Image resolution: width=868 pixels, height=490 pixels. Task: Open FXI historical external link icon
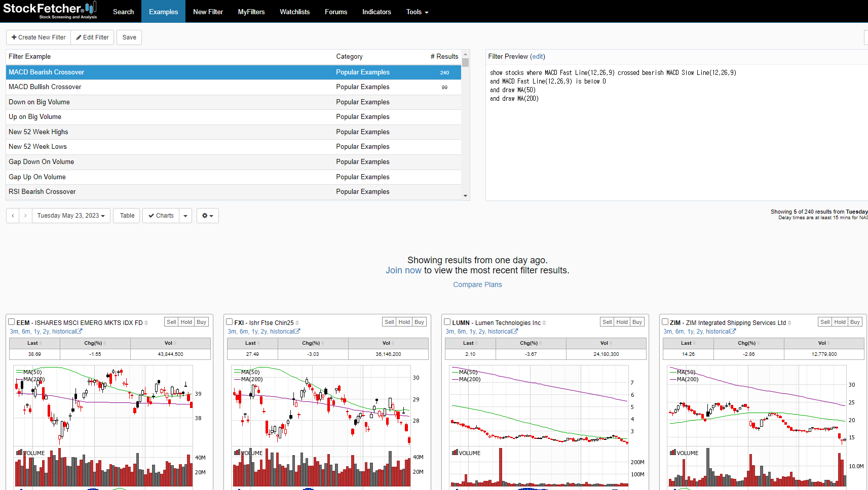pos(297,332)
